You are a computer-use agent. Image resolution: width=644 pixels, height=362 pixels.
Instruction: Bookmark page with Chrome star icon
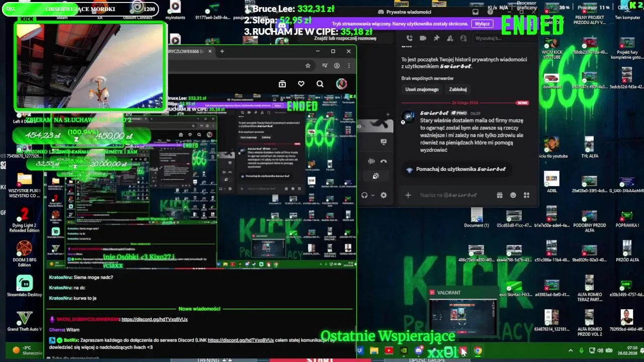click(x=308, y=65)
